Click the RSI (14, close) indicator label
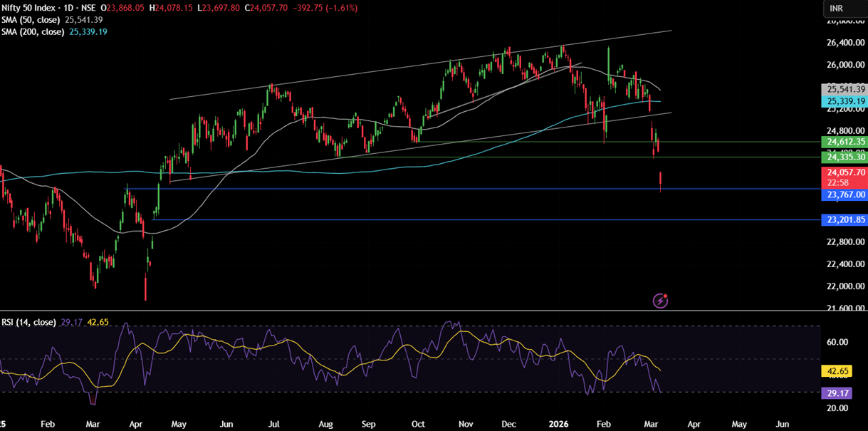 pyautogui.click(x=28, y=322)
